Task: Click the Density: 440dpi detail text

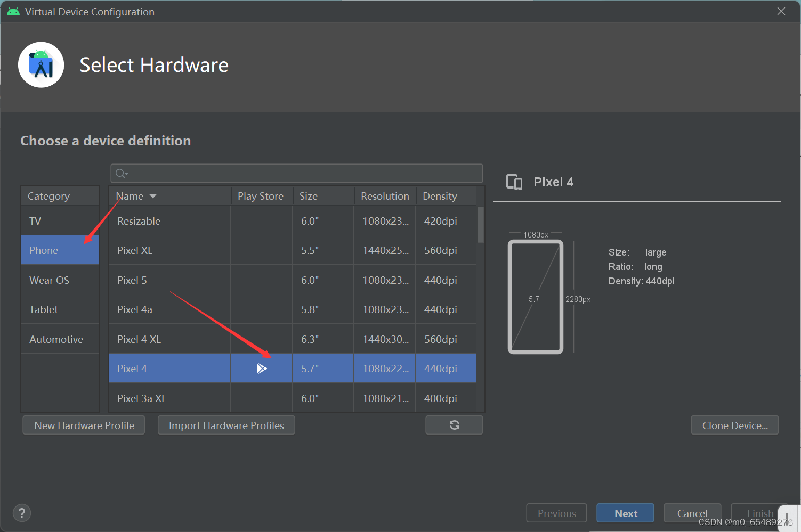Action: coord(642,281)
